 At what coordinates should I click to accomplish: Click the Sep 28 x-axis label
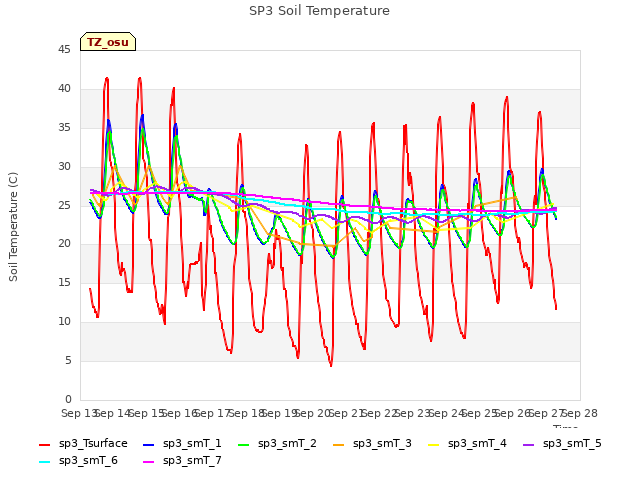[x=580, y=413]
